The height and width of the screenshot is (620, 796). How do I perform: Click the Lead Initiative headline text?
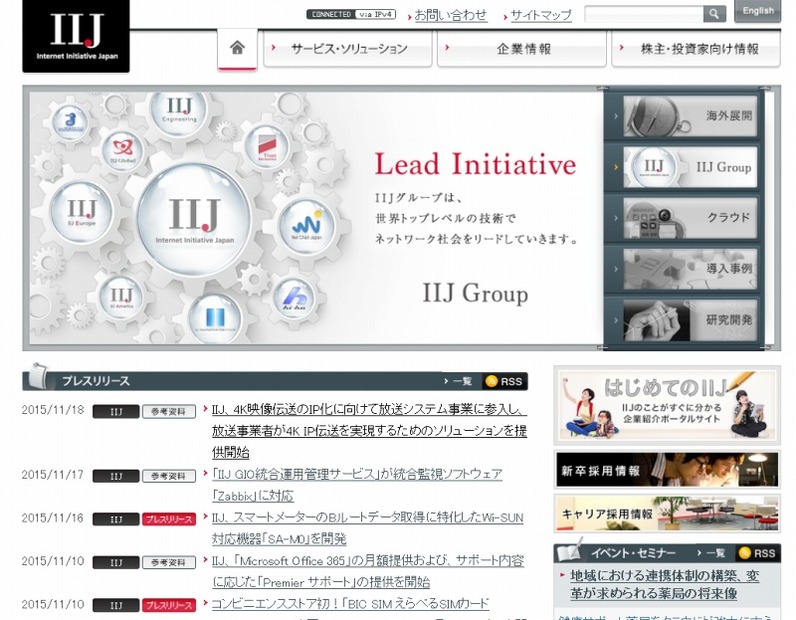pyautogui.click(x=475, y=164)
